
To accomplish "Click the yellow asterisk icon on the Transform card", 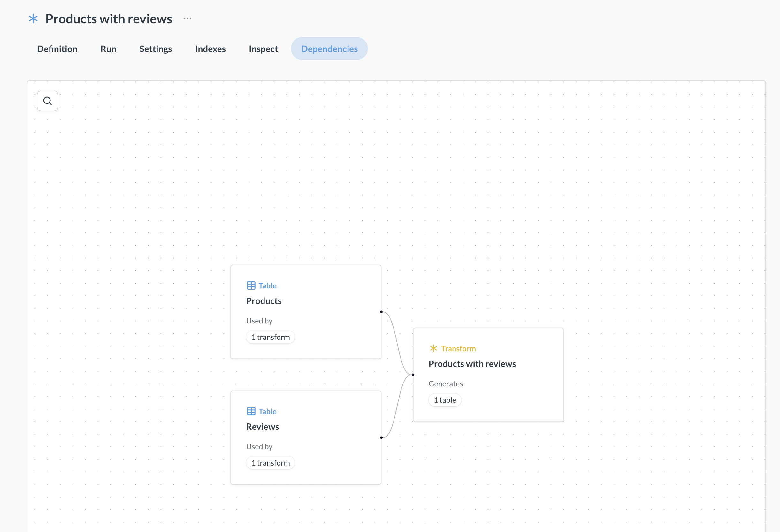I will click(433, 348).
